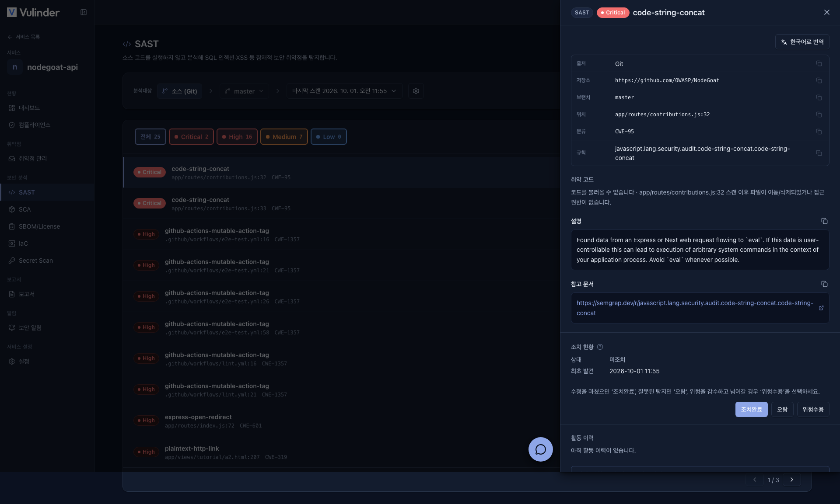Filter by Critical 2 severity
Image resolution: width=840 pixels, height=504 pixels.
[192, 137]
